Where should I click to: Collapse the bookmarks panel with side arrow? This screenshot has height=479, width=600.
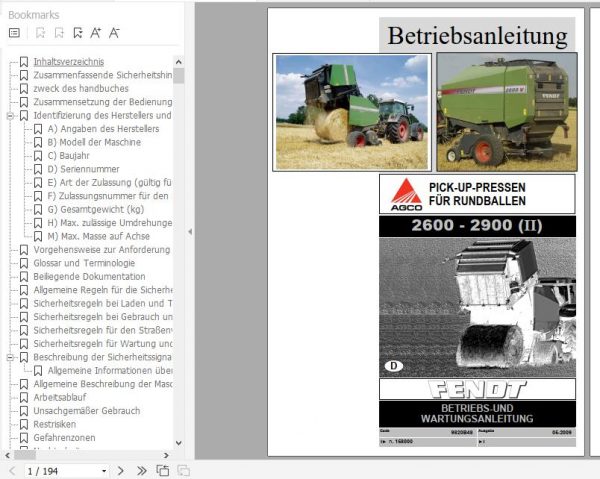pyautogui.click(x=190, y=231)
